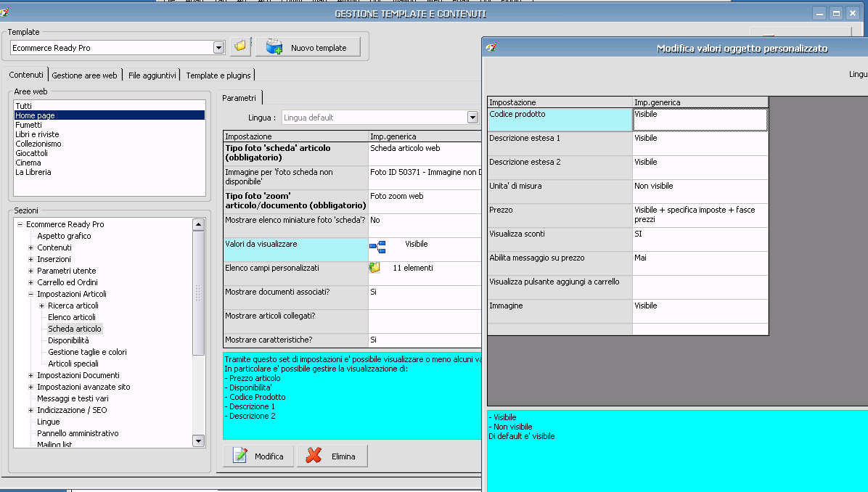The height and width of the screenshot is (492, 868).
Task: Select 'Gestione taglie e colori' tree item
Action: [88, 352]
